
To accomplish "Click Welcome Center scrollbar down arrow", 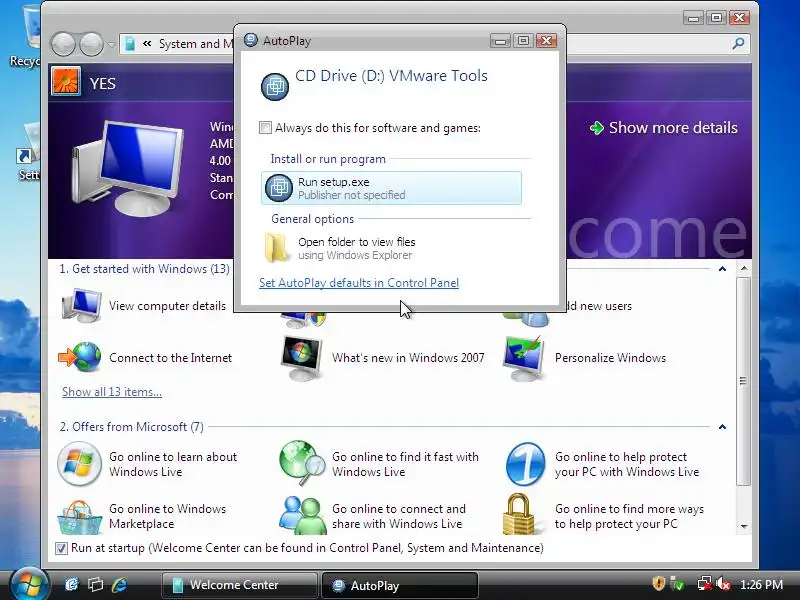I will 744,527.
